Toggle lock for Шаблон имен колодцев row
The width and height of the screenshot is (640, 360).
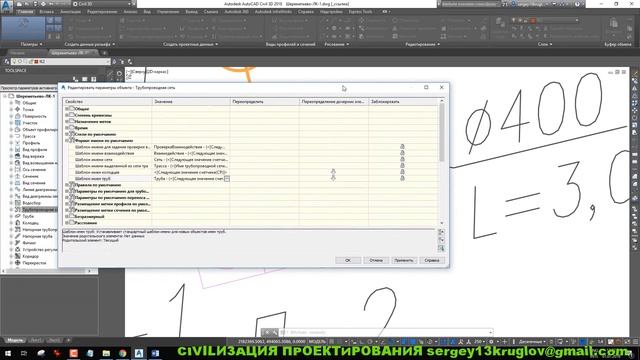tap(402, 172)
